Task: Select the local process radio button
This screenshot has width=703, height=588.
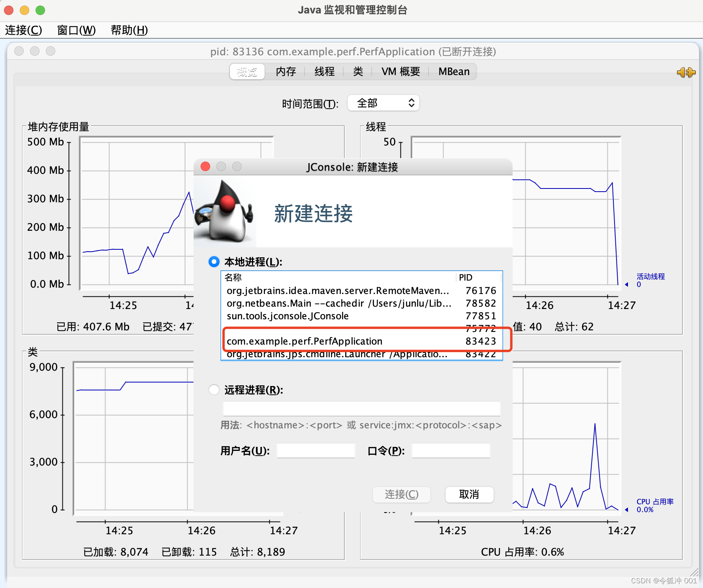Action: pos(214,262)
